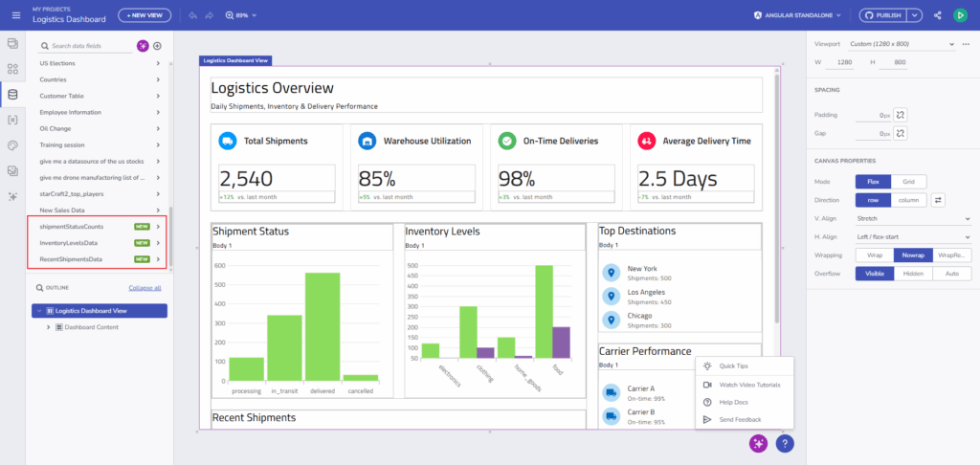Expand the shipmentStatusCounts data source
The width and height of the screenshot is (980, 465).
pos(158,227)
